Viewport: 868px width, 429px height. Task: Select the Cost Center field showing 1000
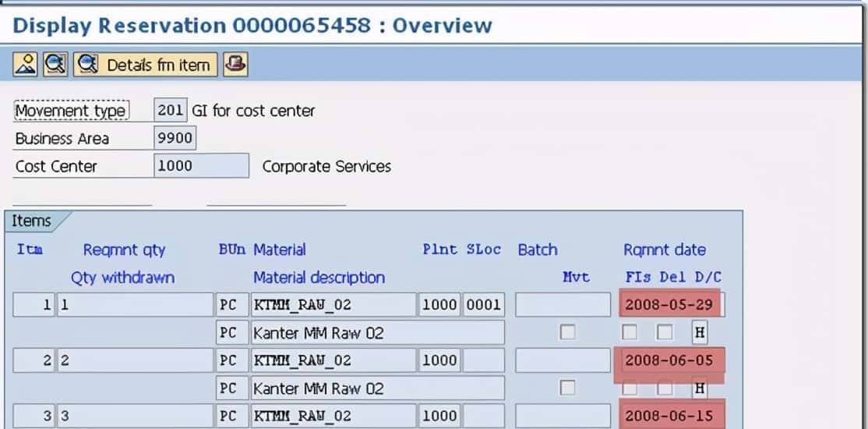click(200, 166)
